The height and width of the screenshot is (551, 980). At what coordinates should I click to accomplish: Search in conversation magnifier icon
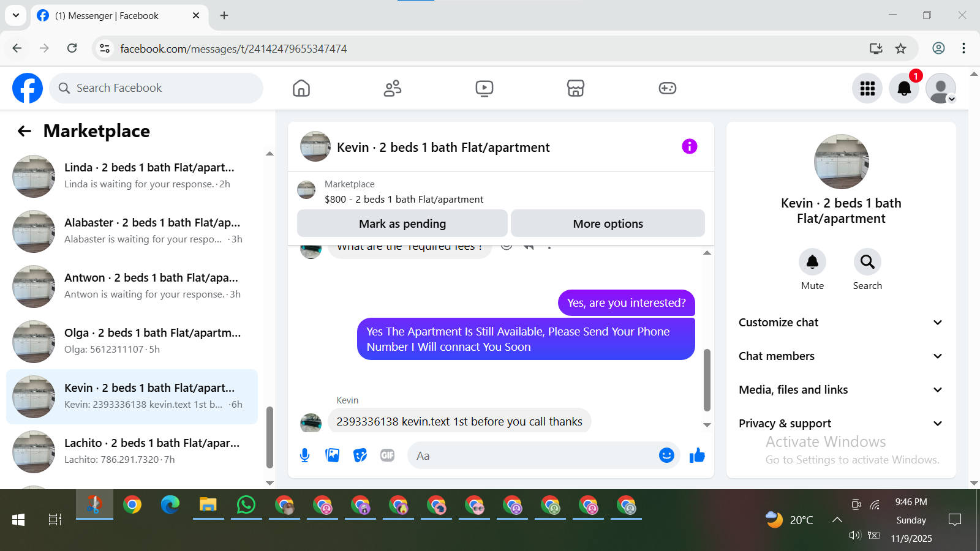point(867,262)
